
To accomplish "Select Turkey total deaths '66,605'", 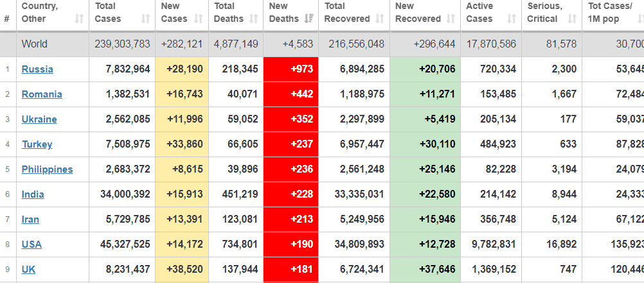I will coord(243,144).
